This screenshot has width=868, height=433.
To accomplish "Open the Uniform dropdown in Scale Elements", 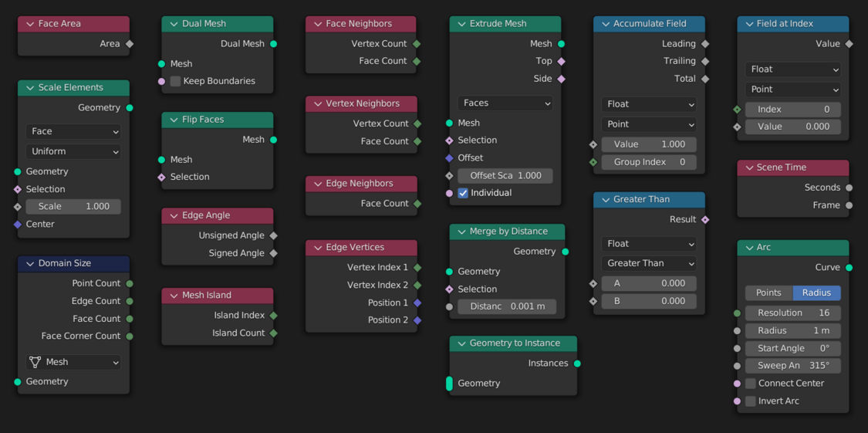I will click(x=73, y=152).
